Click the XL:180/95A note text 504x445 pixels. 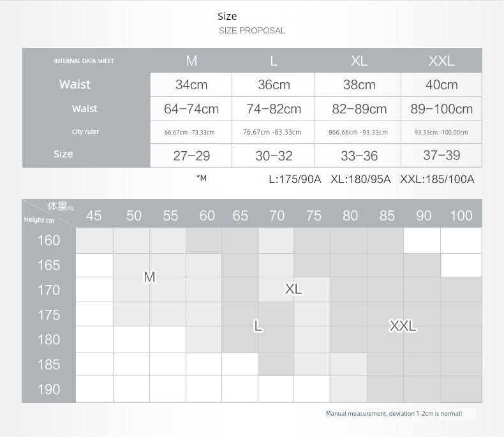(x=360, y=179)
